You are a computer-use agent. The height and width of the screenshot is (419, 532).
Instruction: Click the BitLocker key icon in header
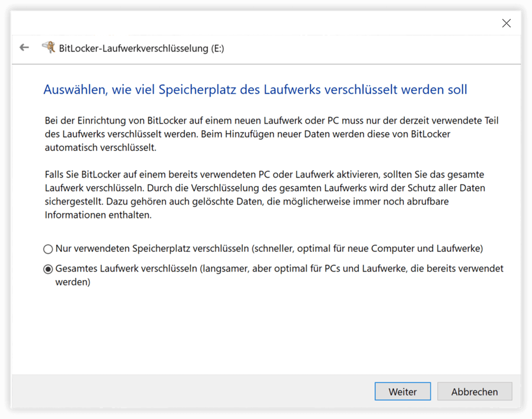point(49,47)
